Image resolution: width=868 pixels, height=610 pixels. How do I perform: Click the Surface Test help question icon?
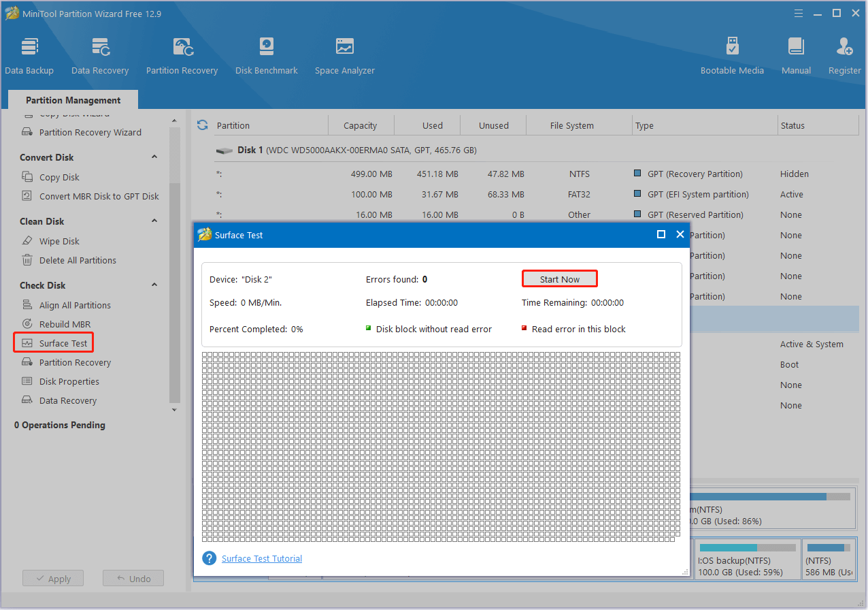[x=210, y=558]
